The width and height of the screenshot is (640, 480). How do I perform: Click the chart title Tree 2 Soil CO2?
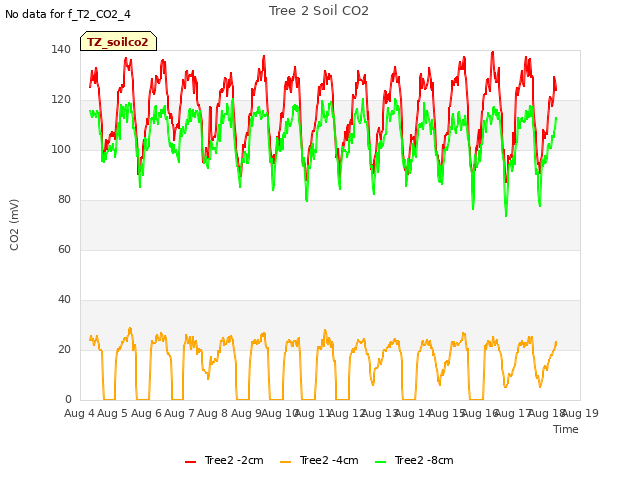click(319, 11)
